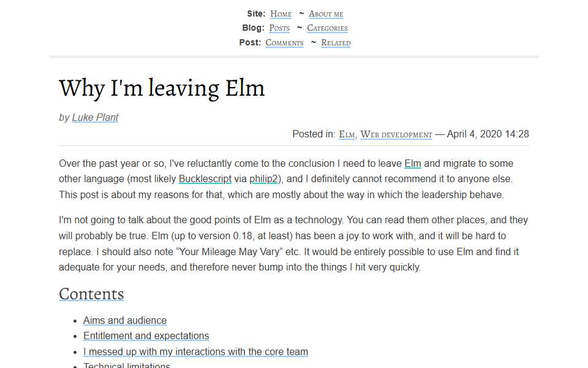Jump to Technical limitations section

point(126,366)
